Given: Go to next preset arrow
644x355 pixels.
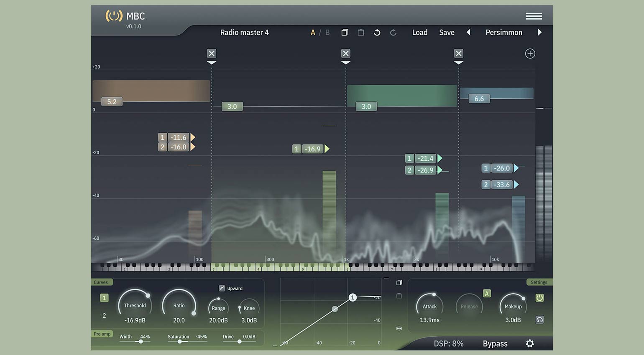Looking at the screenshot, I should [540, 32].
